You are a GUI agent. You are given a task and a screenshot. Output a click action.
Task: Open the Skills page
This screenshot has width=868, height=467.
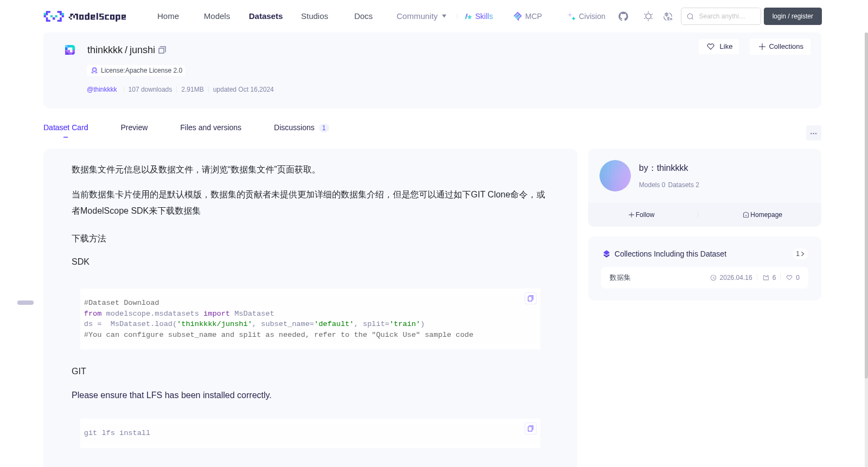tap(479, 16)
